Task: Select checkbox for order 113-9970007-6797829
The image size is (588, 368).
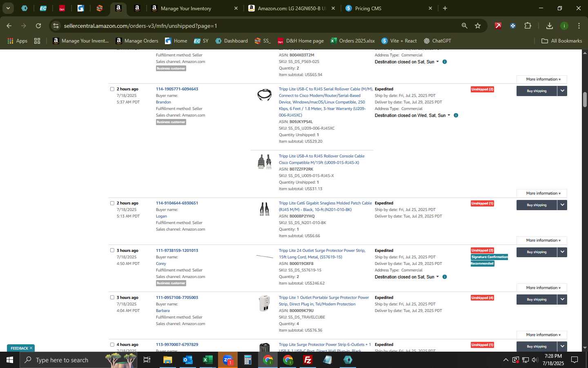Action: (x=112, y=344)
